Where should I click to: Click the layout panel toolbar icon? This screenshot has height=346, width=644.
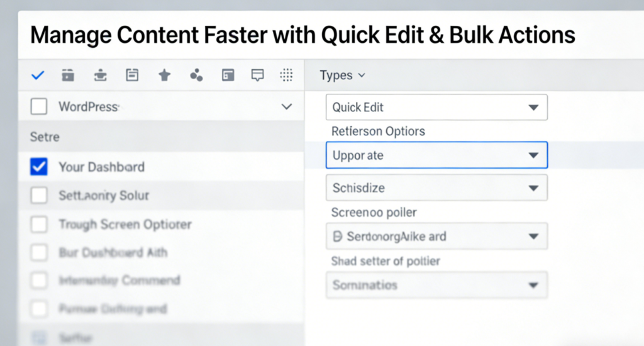pyautogui.click(x=228, y=75)
